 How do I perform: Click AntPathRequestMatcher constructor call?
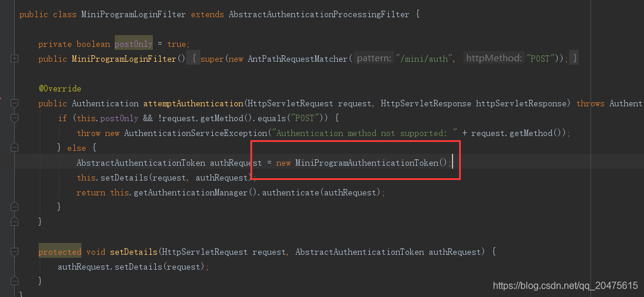[298, 59]
